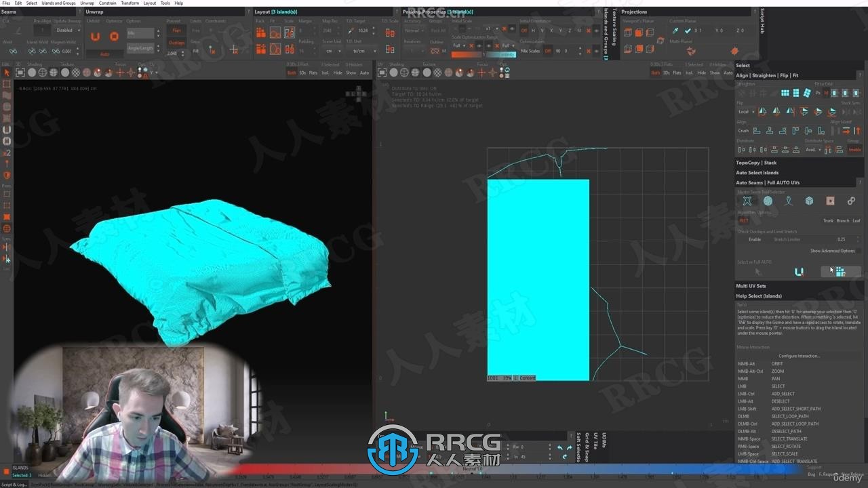Open Accuracy Normal dropdown in Packing Properties
The height and width of the screenshot is (488, 868).
point(413,30)
